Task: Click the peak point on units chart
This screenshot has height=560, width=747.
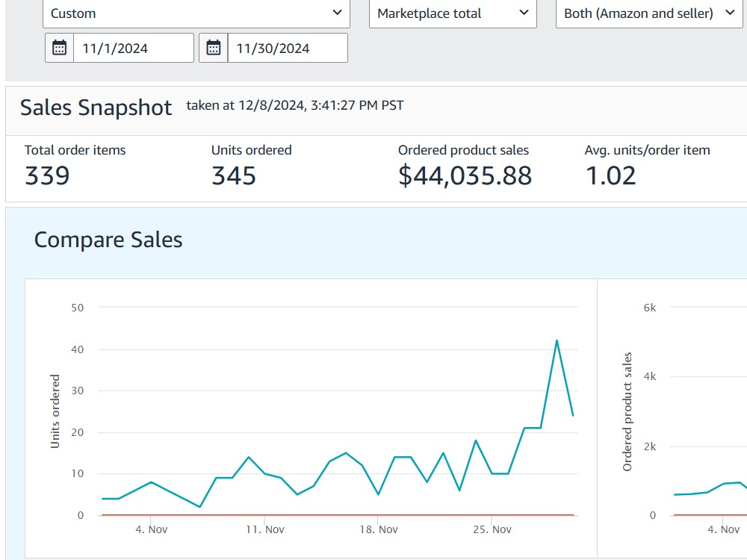Action: pyautogui.click(x=557, y=340)
